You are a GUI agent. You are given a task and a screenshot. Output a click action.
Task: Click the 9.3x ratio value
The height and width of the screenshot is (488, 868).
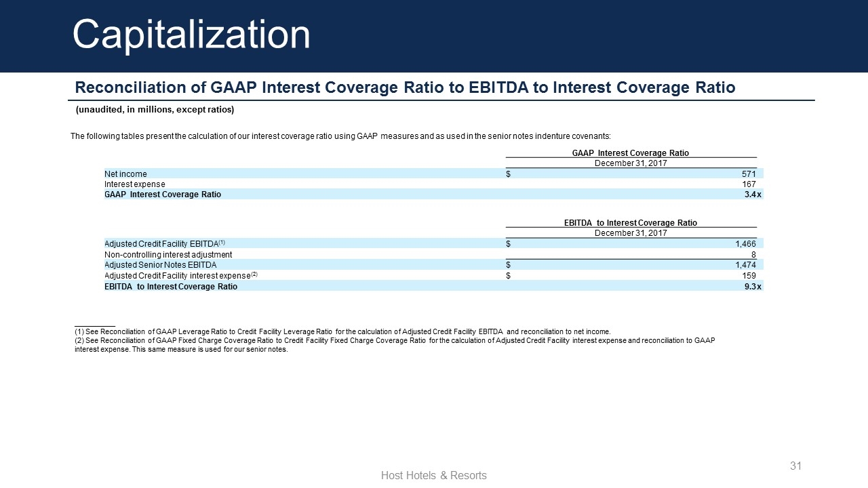[753, 287]
